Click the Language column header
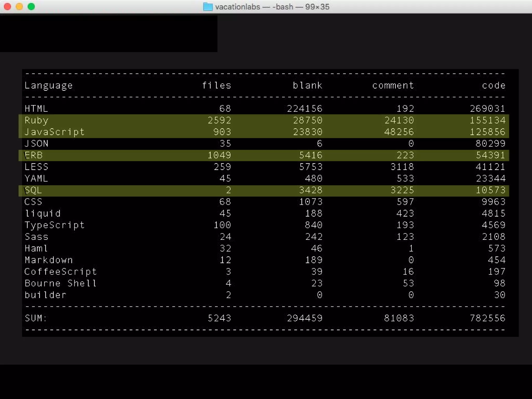This screenshot has height=399, width=532. [x=49, y=85]
